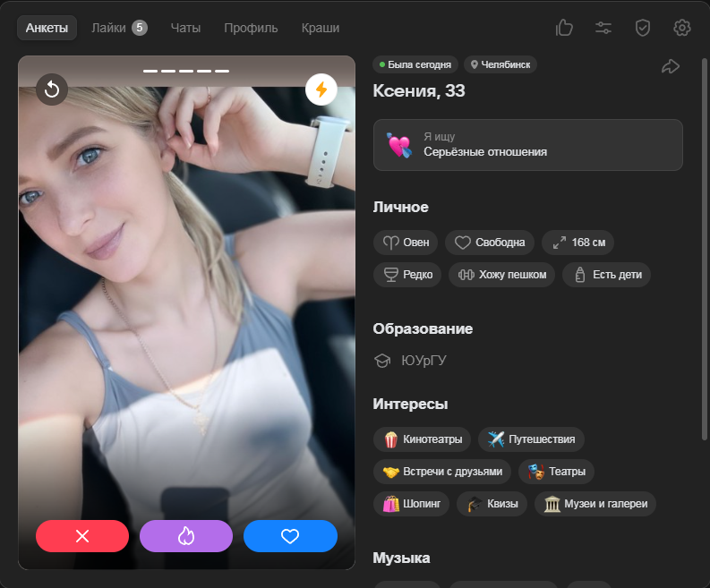
Task: Click the undo rewind icon on photo
Action: pos(52,89)
